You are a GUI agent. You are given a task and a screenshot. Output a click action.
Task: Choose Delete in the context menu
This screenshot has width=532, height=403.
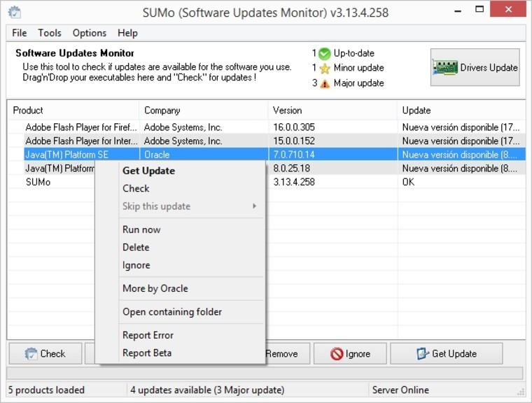180,247
